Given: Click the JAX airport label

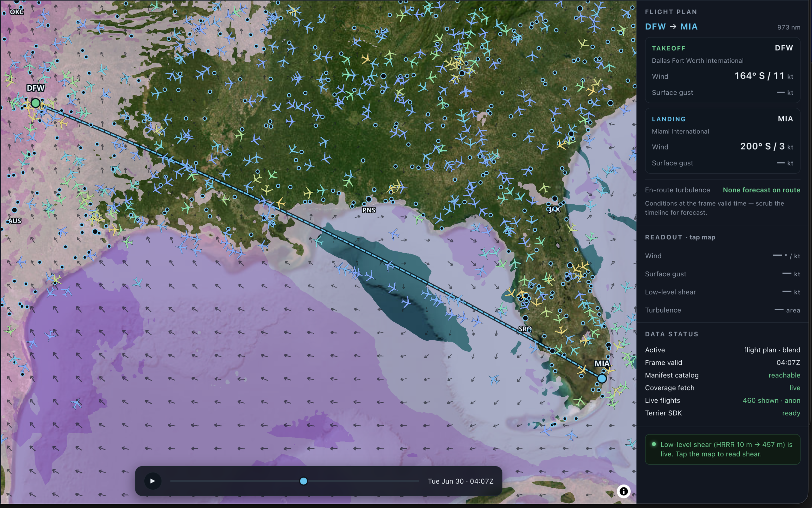Looking at the screenshot, I should pos(554,209).
